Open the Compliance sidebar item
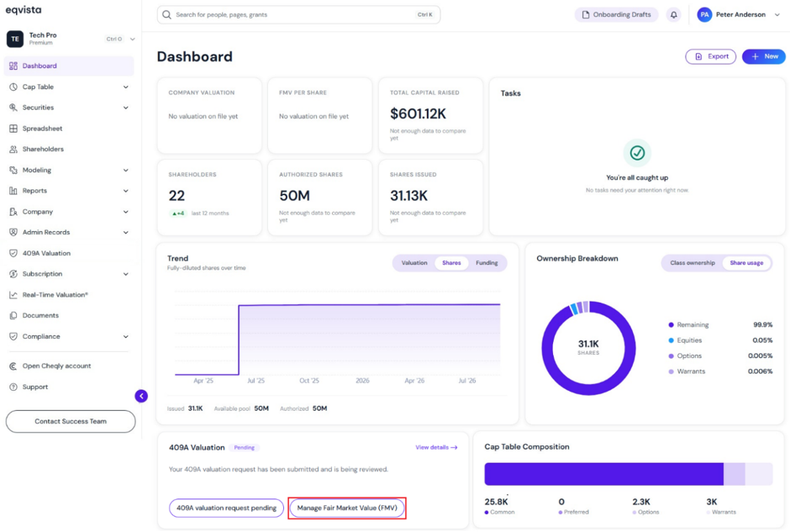Viewport: 790px width, 532px height. point(69,336)
